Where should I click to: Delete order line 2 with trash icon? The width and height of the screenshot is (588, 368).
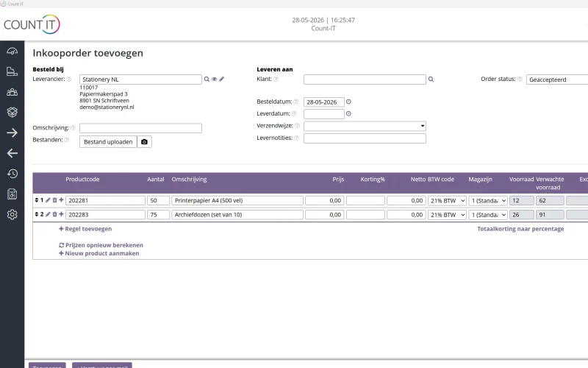point(54,214)
